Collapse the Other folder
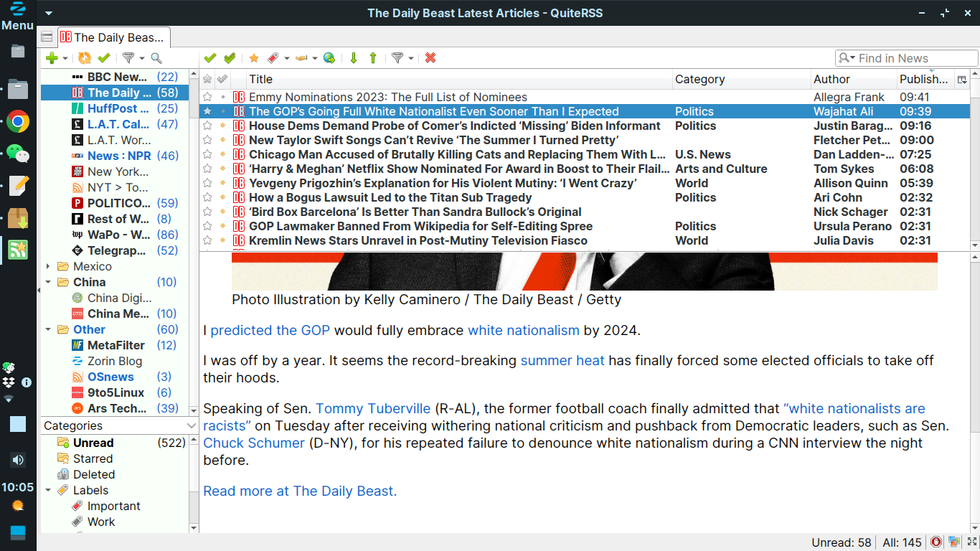Viewport: 980px width, 551px height. pyautogui.click(x=48, y=329)
